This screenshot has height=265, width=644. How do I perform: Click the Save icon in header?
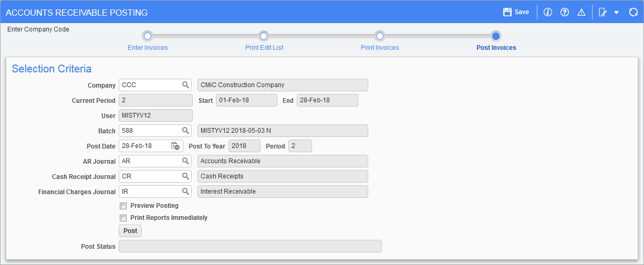tap(507, 12)
